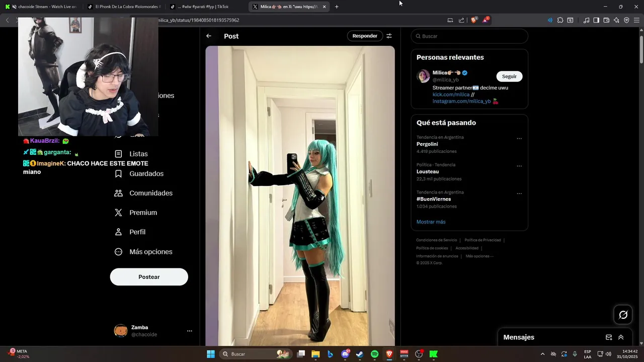
Task: Open Brave VPN shield icon
Action: [x=626, y=20]
